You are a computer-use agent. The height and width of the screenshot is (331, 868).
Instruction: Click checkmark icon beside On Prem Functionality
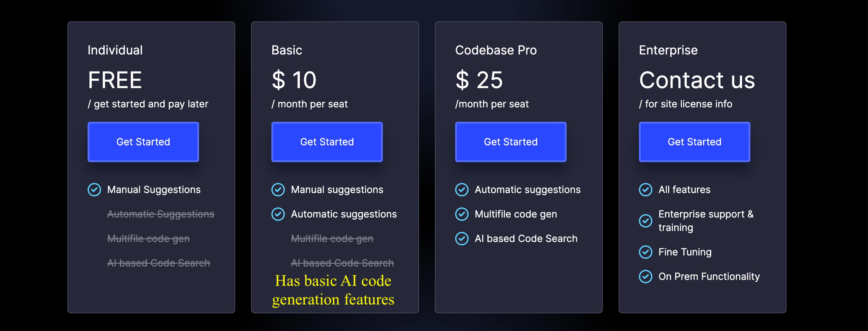coord(646,277)
